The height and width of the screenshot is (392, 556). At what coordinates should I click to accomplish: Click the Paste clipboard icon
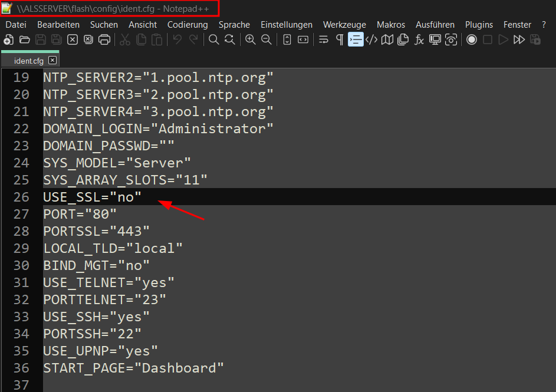(x=157, y=39)
